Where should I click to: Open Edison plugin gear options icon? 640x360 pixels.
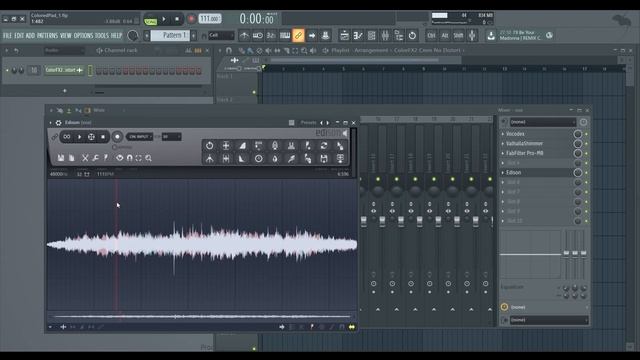point(58,122)
